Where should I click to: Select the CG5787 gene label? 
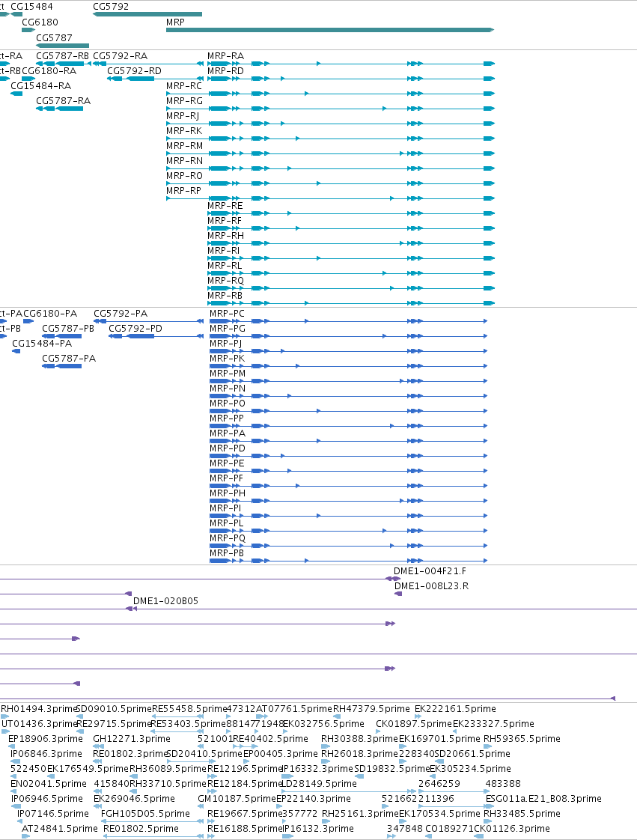[54, 38]
